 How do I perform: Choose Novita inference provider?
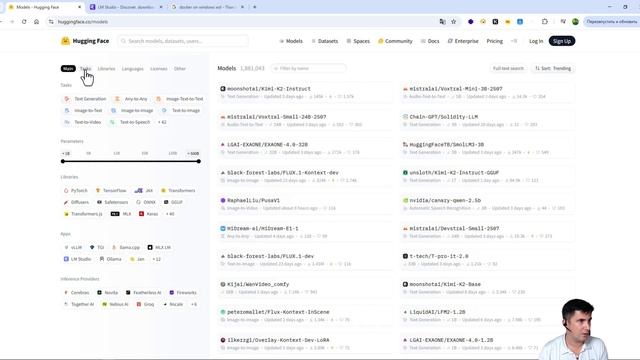[x=107, y=293]
